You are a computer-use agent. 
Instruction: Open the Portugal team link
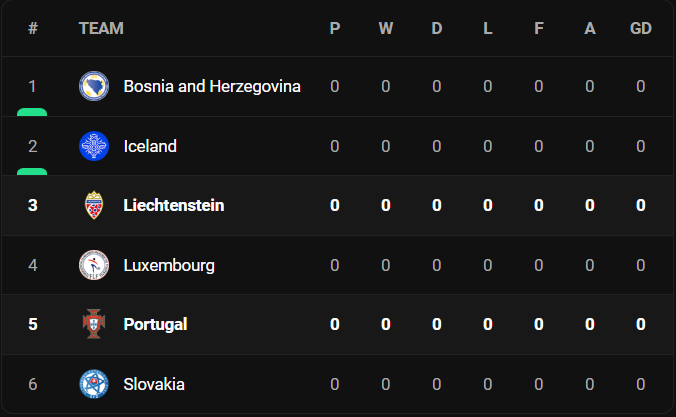[155, 325]
